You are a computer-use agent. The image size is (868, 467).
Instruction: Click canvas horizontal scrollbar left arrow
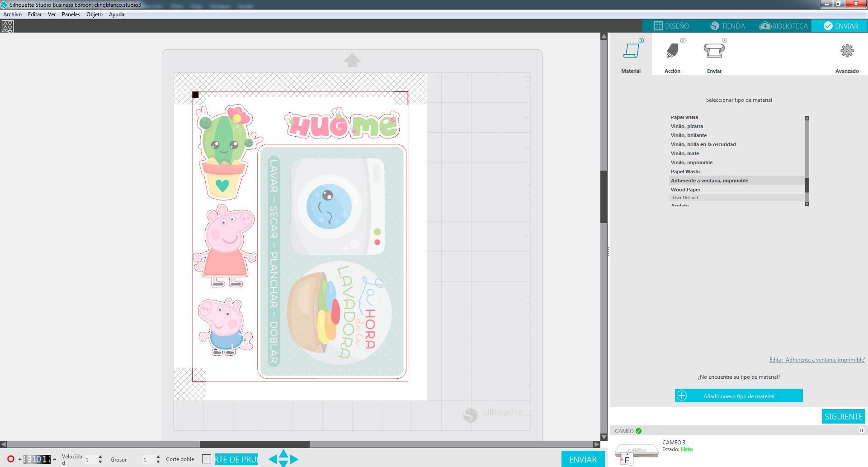click(x=4, y=444)
